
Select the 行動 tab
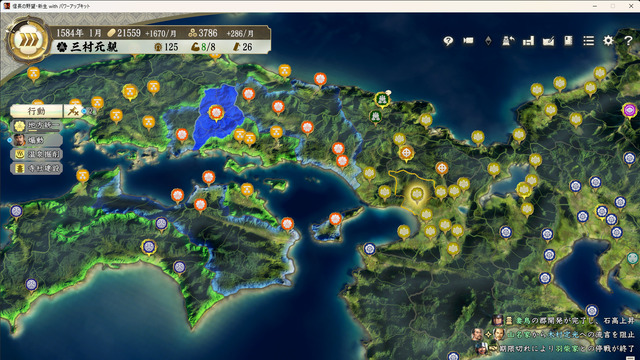[36, 111]
